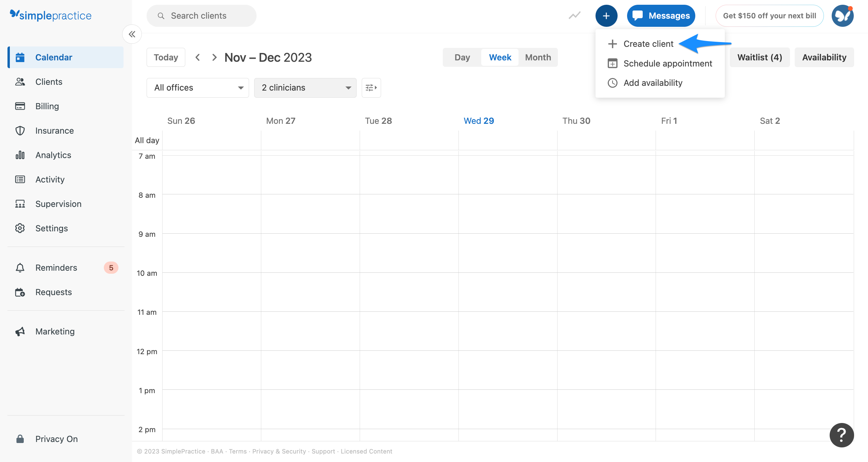Switch to Week view
This screenshot has height=462, width=868.
tap(500, 57)
